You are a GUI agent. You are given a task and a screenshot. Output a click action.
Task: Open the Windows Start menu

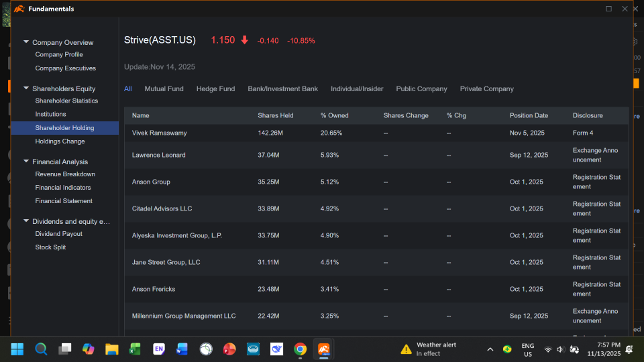tap(17, 349)
